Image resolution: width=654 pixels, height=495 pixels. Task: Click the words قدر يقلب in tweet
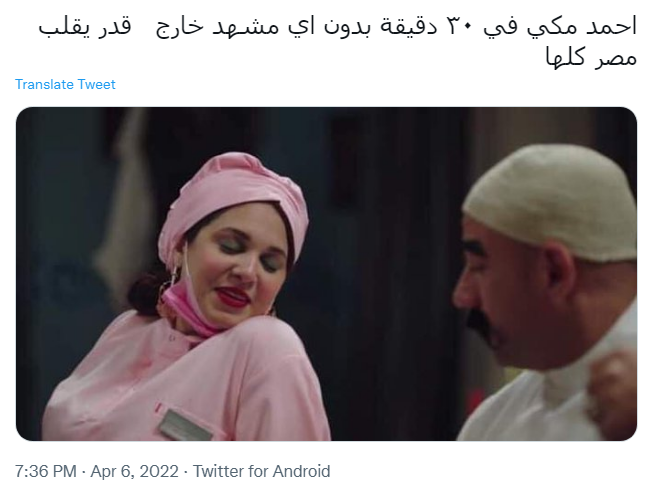[85, 26]
